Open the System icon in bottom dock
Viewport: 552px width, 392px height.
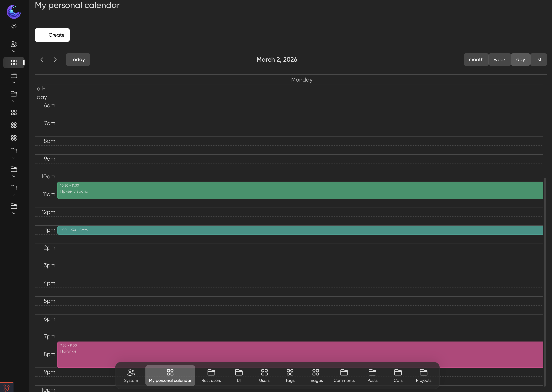point(131,375)
